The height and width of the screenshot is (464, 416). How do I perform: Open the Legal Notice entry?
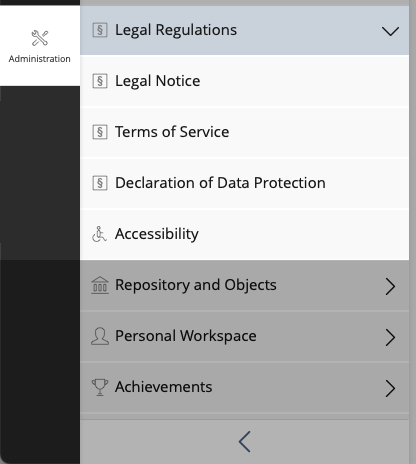tap(244, 81)
